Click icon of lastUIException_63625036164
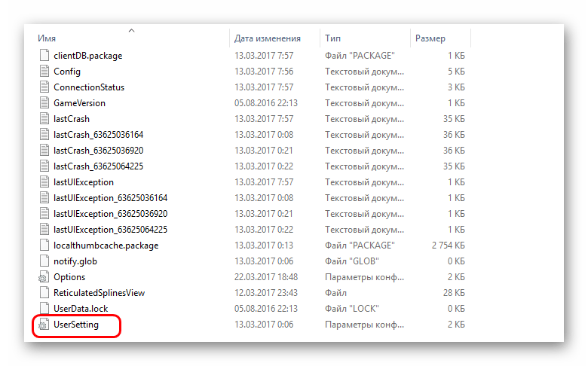588x366 pixels. click(44, 197)
